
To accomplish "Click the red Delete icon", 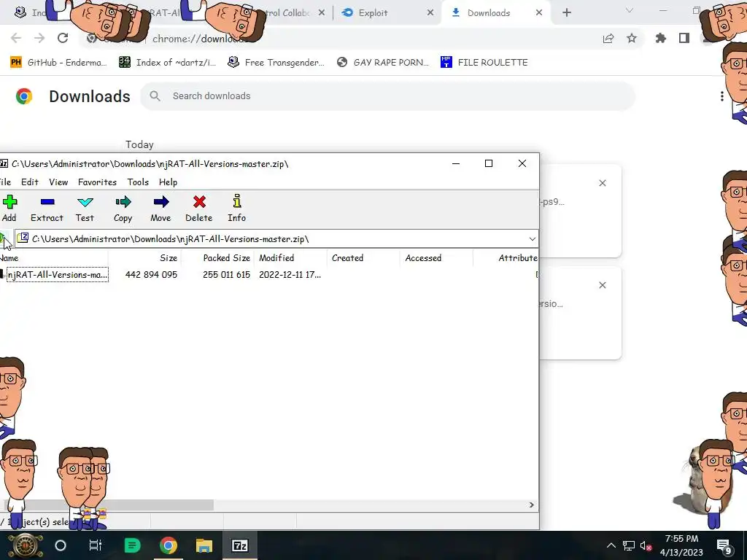I will (x=199, y=209).
